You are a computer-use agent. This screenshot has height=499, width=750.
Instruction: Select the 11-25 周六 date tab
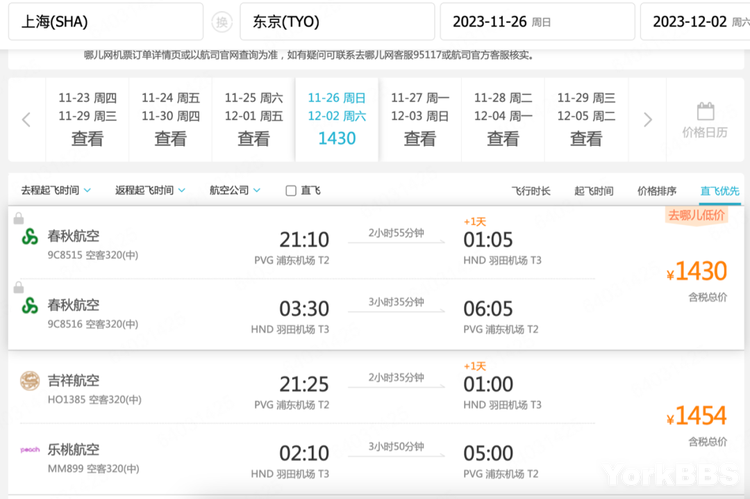[x=253, y=118]
